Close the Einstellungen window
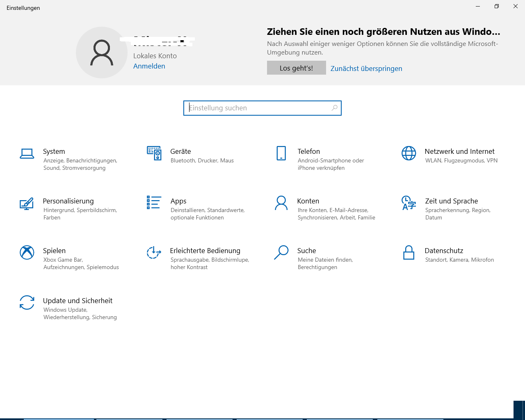This screenshot has height=420, width=525. [516, 6]
